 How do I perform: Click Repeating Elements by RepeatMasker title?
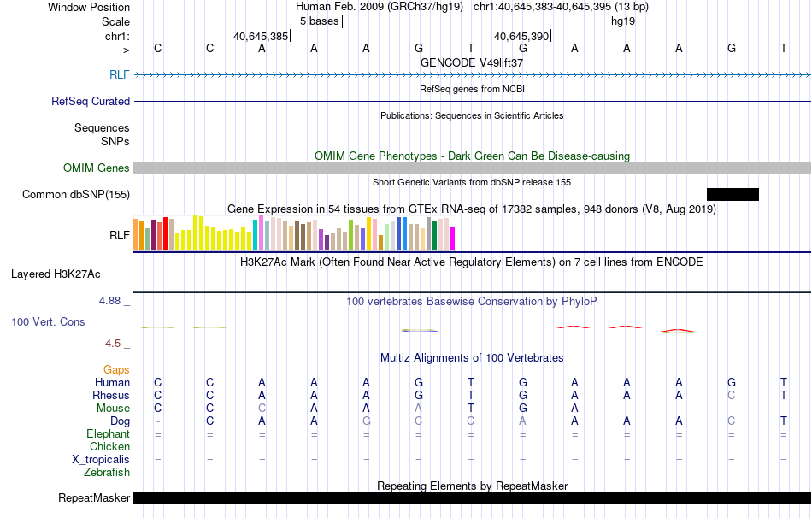tap(472, 486)
